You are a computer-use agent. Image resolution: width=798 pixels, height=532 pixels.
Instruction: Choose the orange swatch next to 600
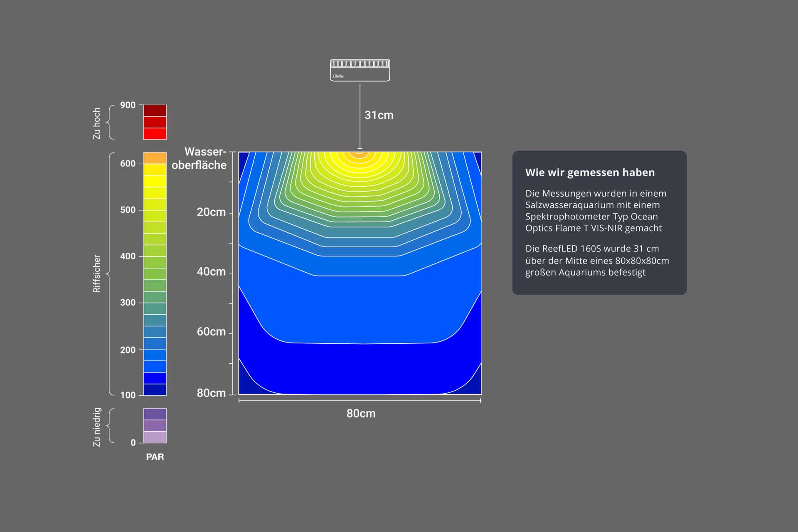(x=155, y=158)
